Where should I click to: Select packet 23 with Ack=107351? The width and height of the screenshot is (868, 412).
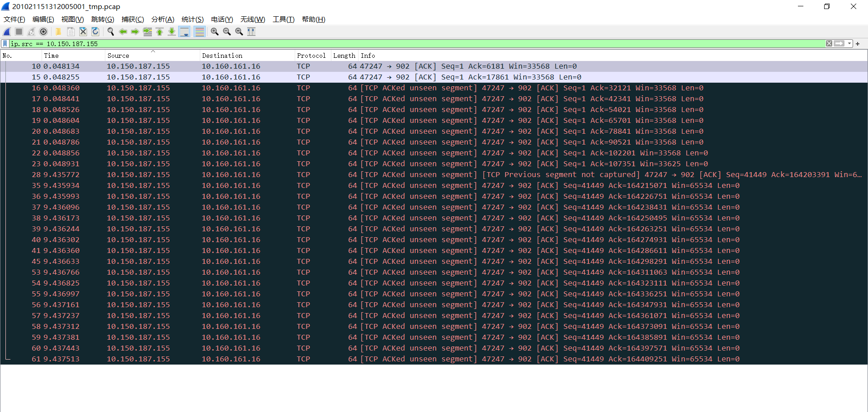(434, 164)
